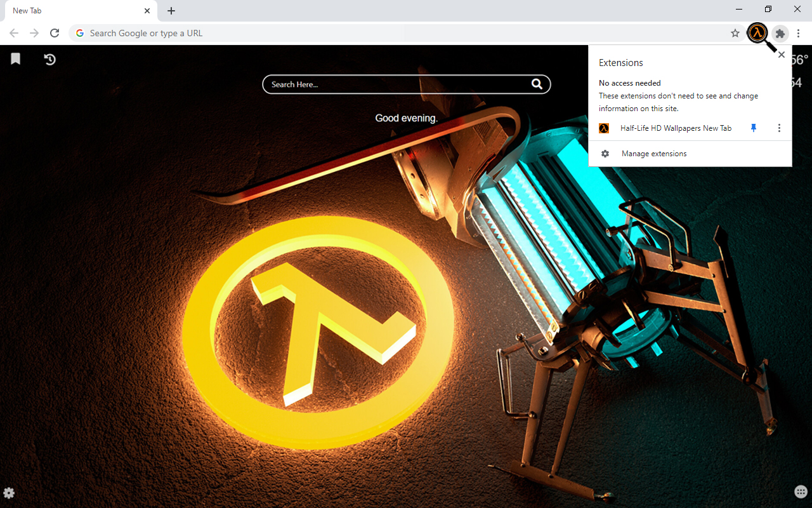Unpin Half-Life HD Wallpapers extension
Viewport: 812px width, 508px height.
(x=754, y=128)
